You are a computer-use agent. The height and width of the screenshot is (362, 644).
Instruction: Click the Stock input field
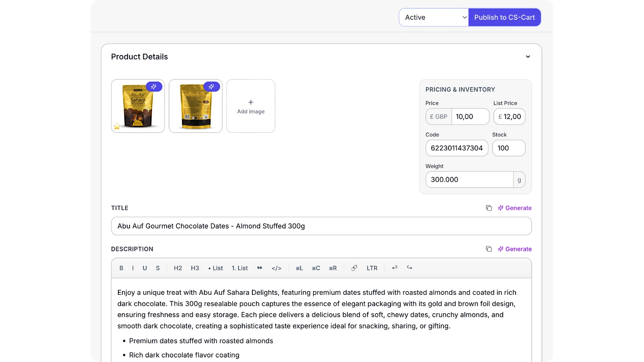pyautogui.click(x=509, y=148)
